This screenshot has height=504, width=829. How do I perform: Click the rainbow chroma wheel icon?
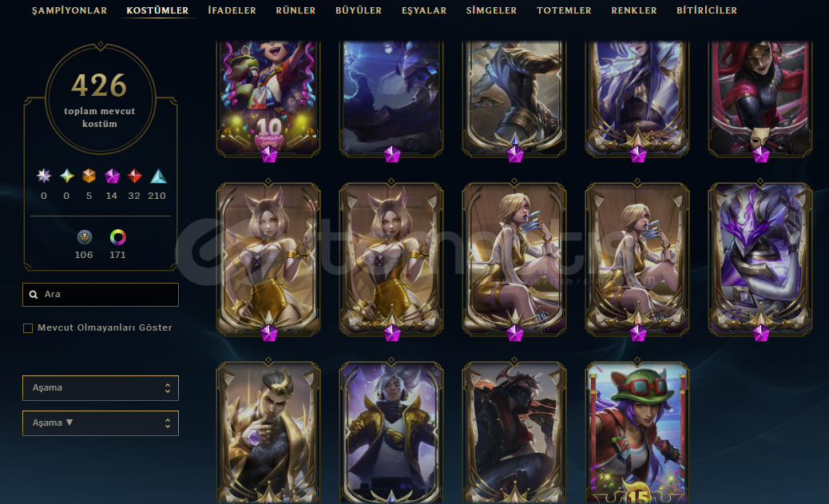click(117, 237)
